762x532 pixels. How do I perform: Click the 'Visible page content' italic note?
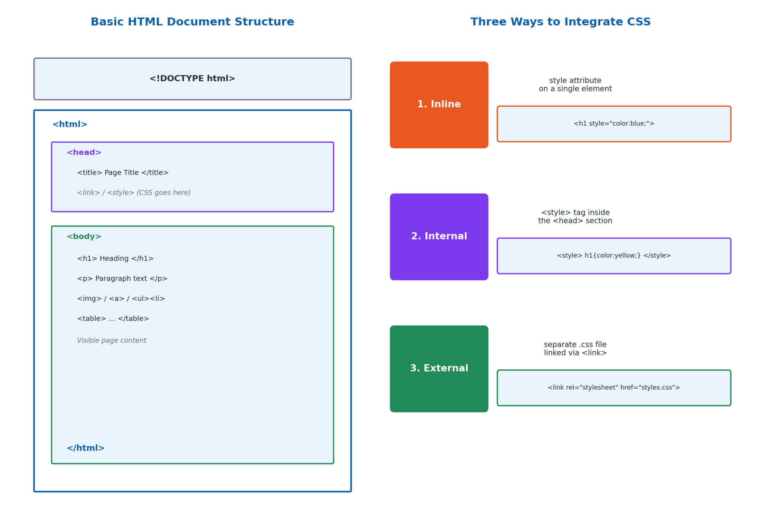112,341
